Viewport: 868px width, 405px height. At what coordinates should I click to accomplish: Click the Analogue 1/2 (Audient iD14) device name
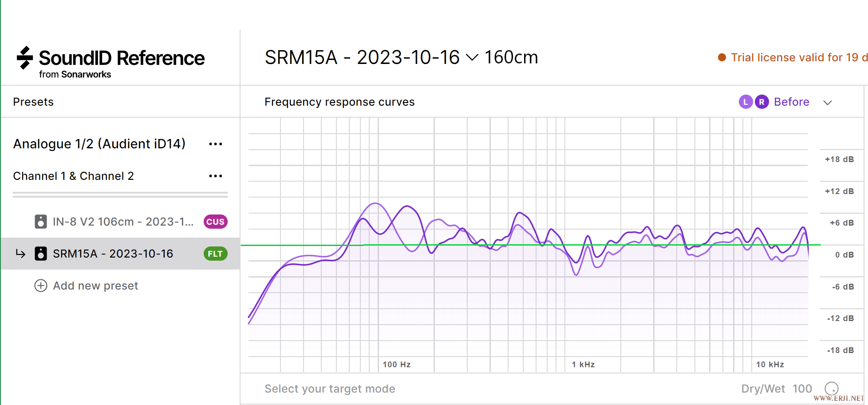coord(99,144)
